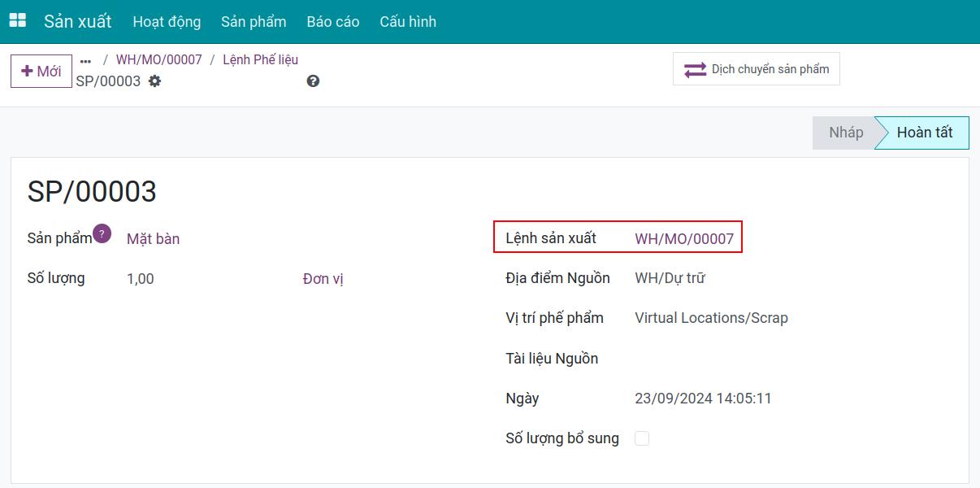Click the Tài liệu Nguồn label
980x488 pixels.
pyautogui.click(x=552, y=359)
